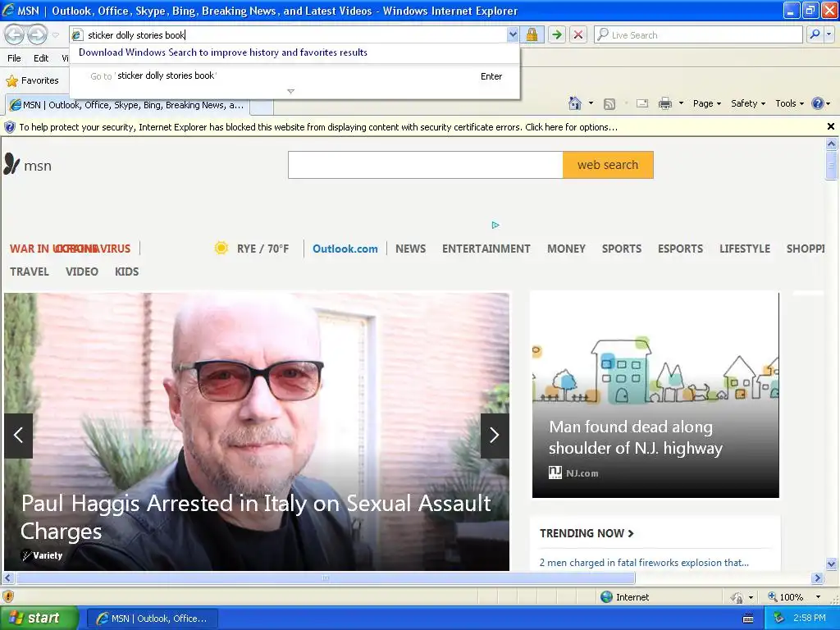The width and height of the screenshot is (840, 630).
Task: Click the Home toolbar icon
Action: pos(575,103)
